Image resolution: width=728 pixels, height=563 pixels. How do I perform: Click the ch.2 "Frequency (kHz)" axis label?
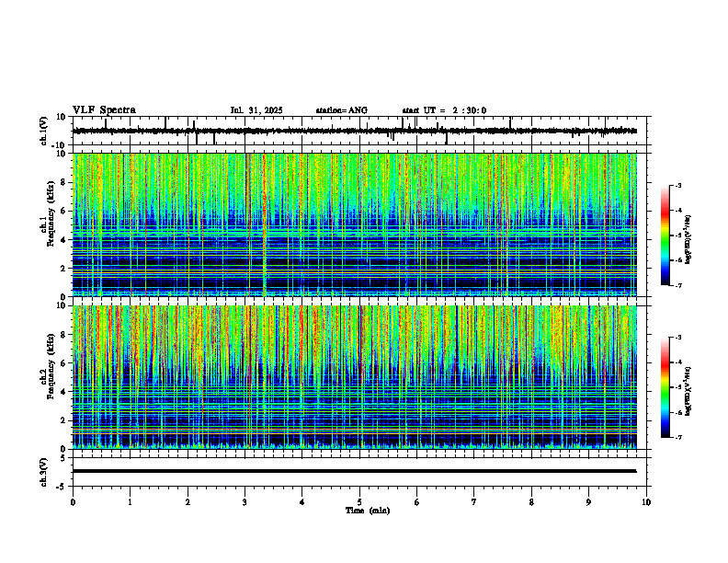point(51,366)
